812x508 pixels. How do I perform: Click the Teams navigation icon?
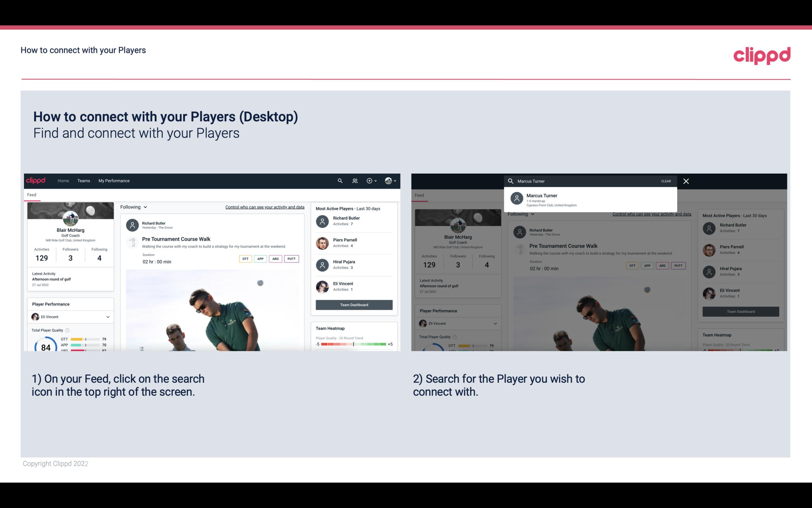click(83, 180)
